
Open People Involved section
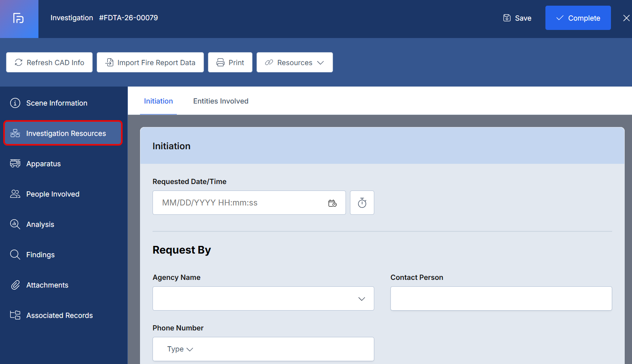click(x=64, y=194)
